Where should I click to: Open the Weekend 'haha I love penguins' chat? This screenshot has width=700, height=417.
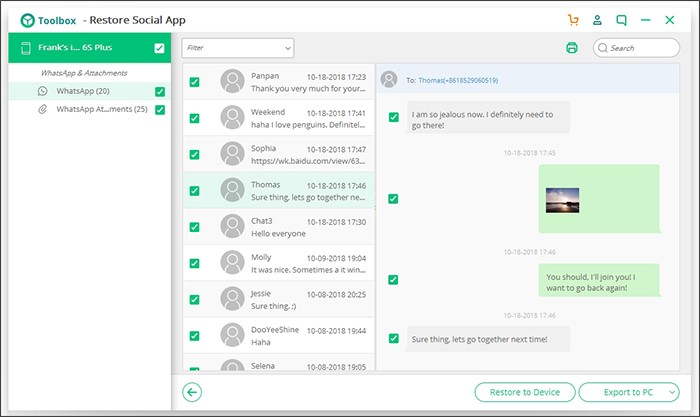pos(308,125)
